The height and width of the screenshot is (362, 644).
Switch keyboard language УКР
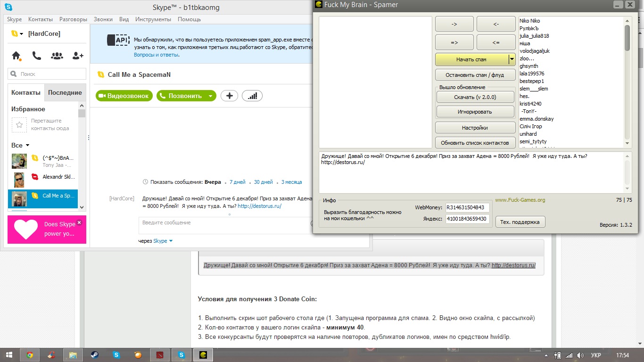click(x=596, y=355)
